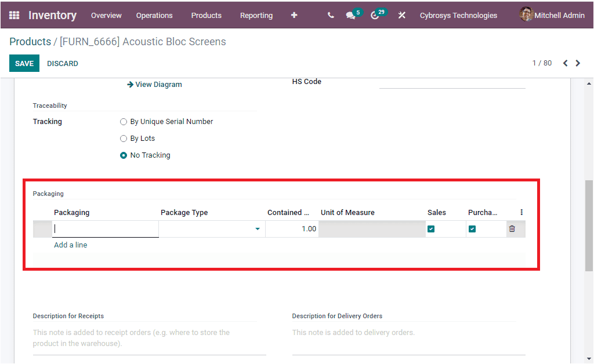Click the phone call icon in topbar
594x364 pixels.
click(330, 15)
